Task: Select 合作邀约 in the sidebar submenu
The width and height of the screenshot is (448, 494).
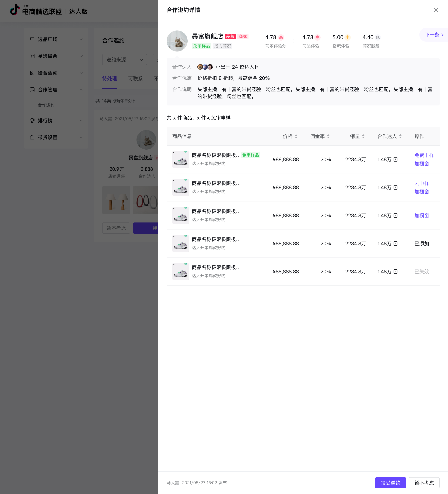Action: click(x=46, y=105)
